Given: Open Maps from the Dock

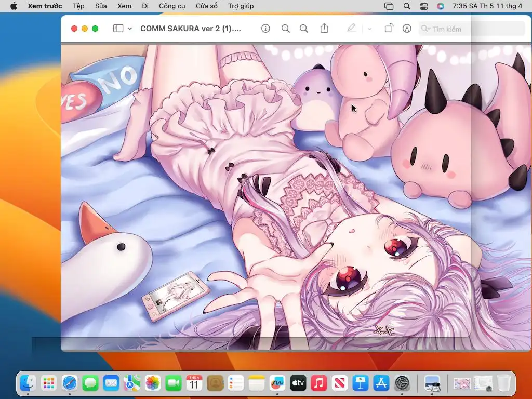Looking at the screenshot, I should tap(131, 383).
